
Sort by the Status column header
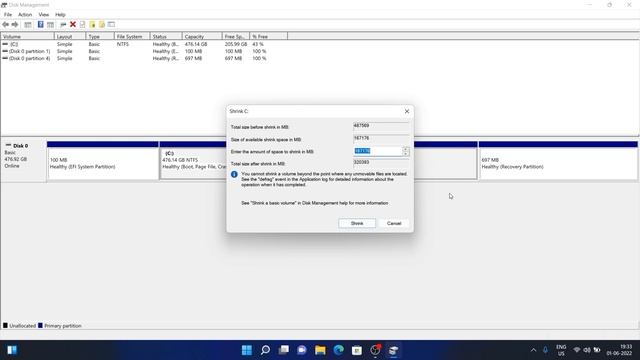point(166,37)
